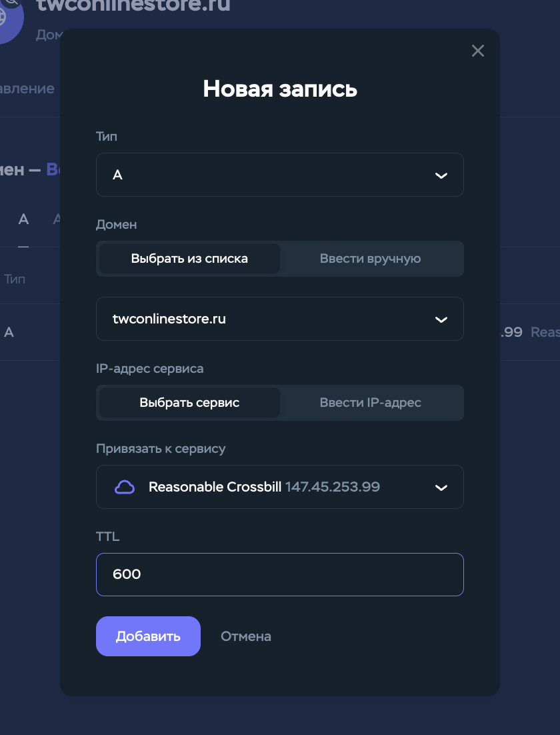Click Отмена to cancel the record

246,636
